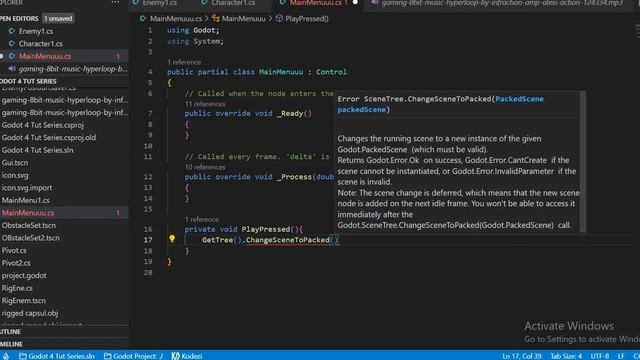The height and width of the screenshot is (360, 640).
Task: Open rigged capsul.obj file
Action: (30, 313)
